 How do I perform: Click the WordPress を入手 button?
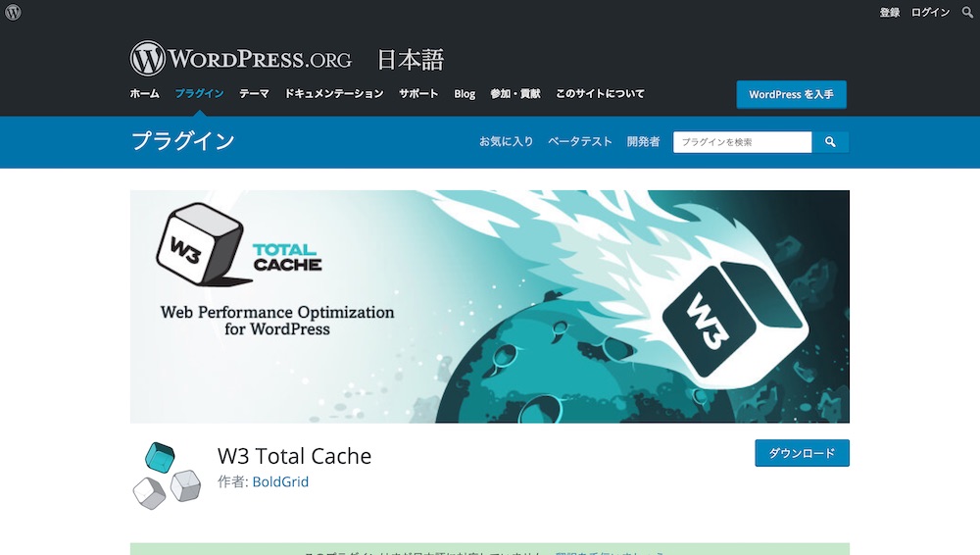pos(791,94)
